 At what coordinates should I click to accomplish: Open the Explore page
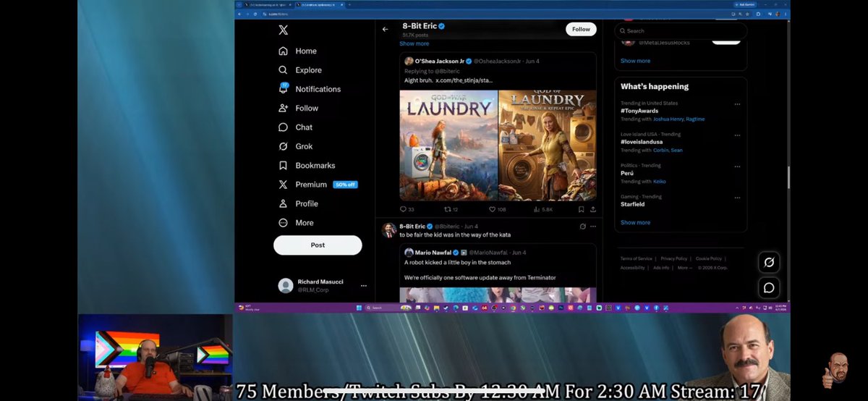300,70
